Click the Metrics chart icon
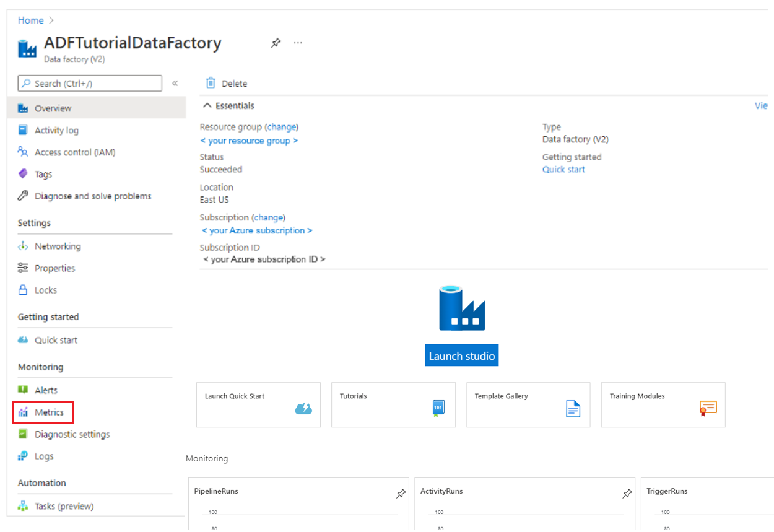 tap(23, 412)
